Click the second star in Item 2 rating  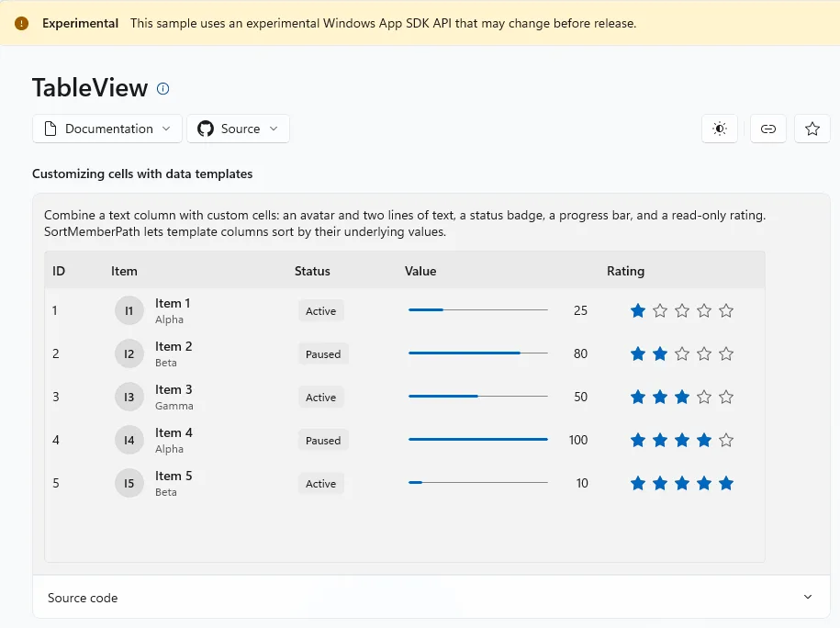point(660,353)
